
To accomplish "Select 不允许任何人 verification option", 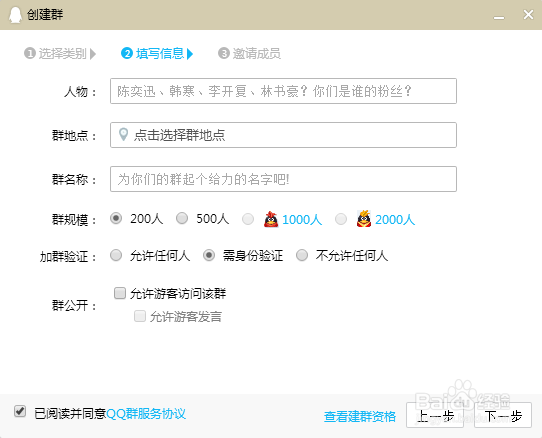I will click(x=302, y=255).
